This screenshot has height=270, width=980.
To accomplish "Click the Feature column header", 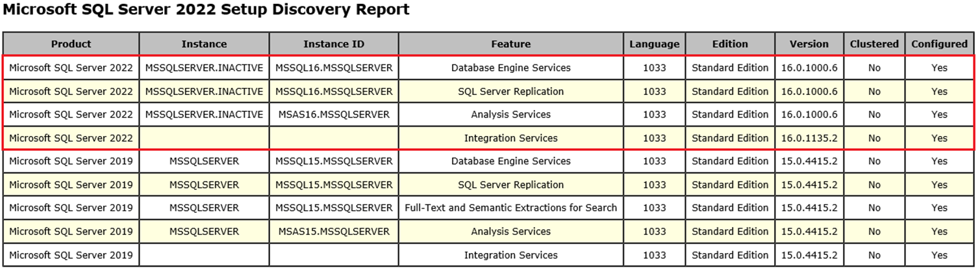I will click(x=511, y=44).
